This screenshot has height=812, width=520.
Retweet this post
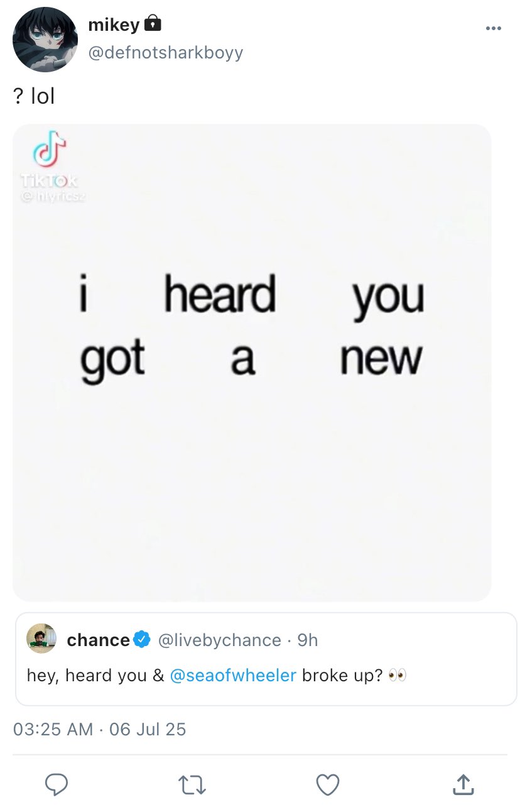(192, 784)
